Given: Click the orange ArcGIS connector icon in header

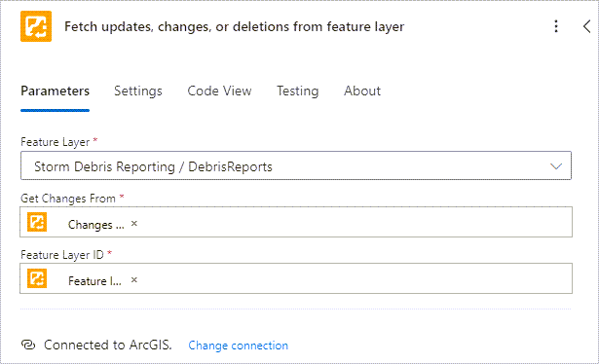Looking at the screenshot, I should point(36,26).
